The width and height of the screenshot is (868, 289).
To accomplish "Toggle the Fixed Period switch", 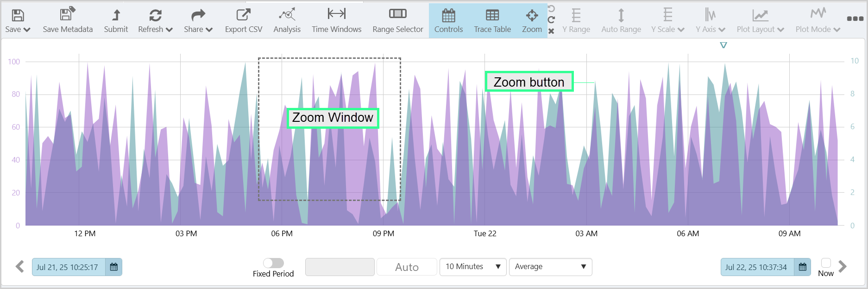I will click(273, 263).
